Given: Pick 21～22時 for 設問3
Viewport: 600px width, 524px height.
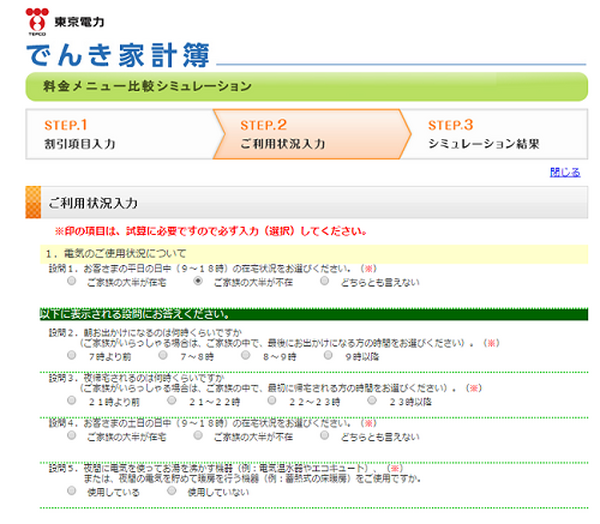Looking at the screenshot, I should (172, 400).
